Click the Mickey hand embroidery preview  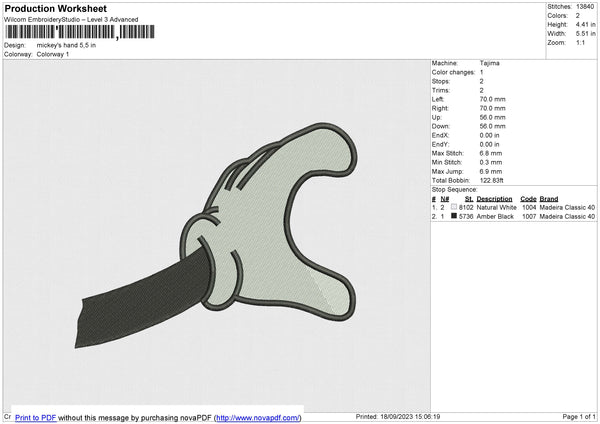(x=216, y=235)
